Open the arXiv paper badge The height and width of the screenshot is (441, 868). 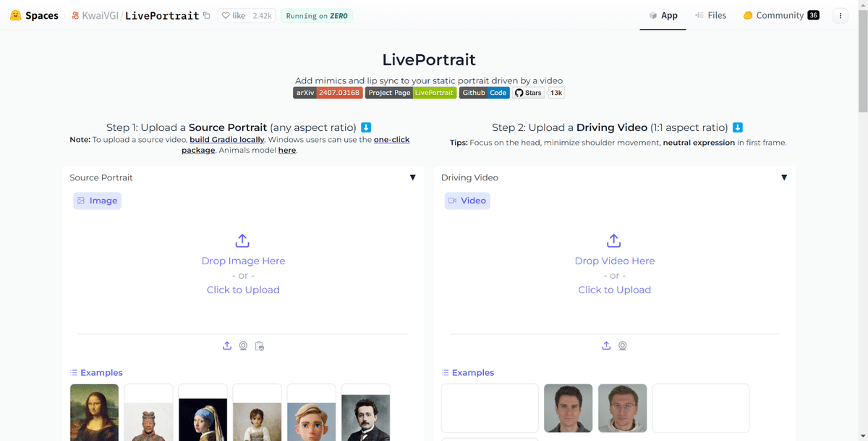click(327, 93)
